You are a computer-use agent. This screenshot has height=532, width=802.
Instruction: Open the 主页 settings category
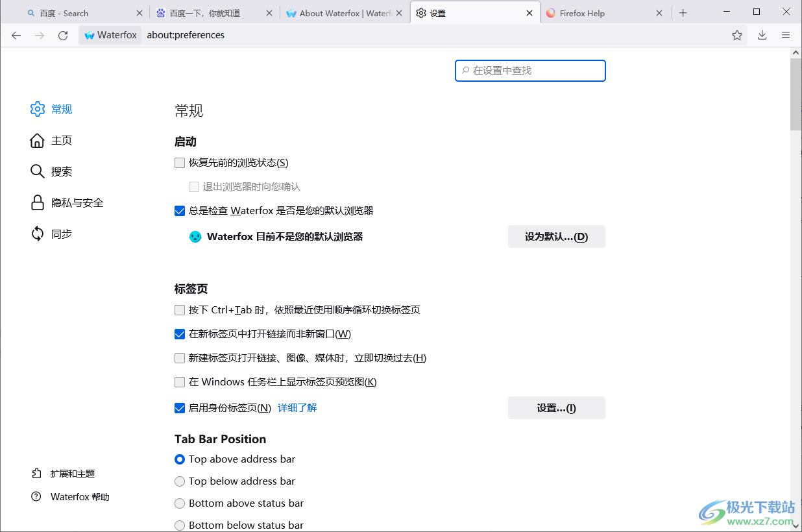[x=62, y=140]
